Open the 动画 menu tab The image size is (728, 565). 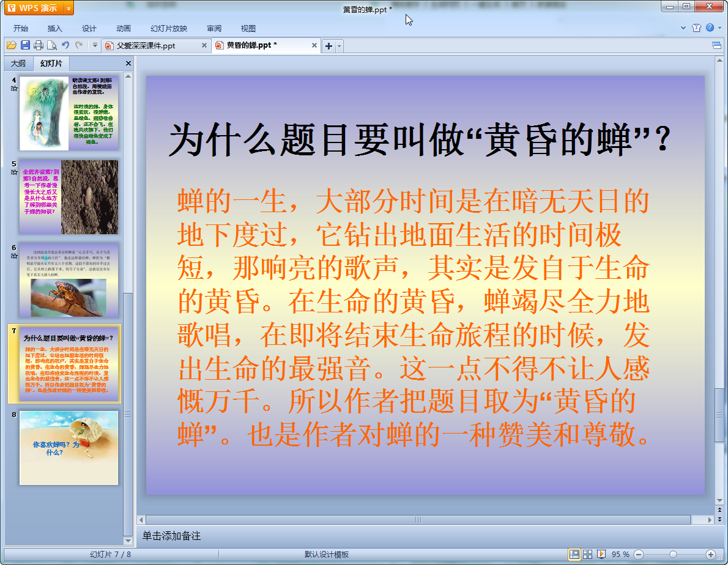tap(124, 28)
